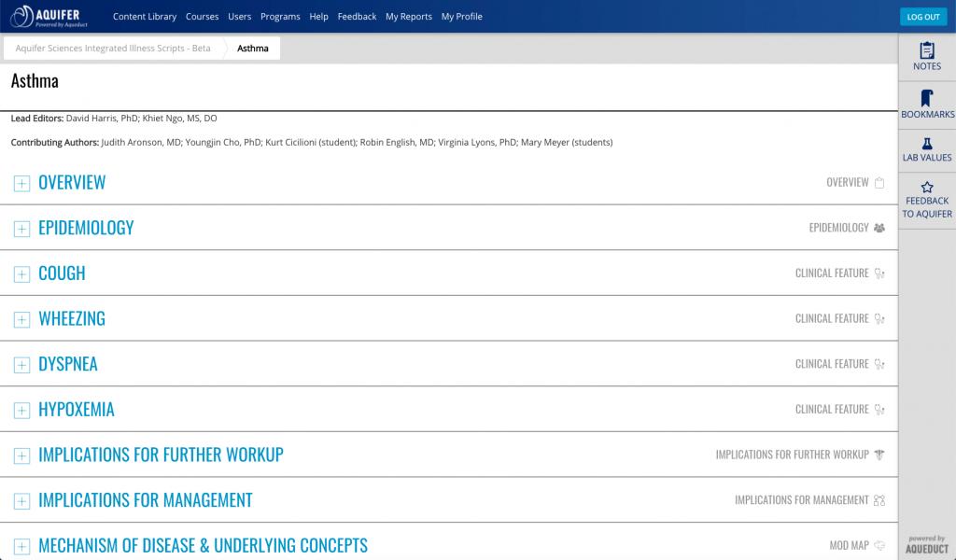
Task: Open the Courses menu
Action: (202, 17)
